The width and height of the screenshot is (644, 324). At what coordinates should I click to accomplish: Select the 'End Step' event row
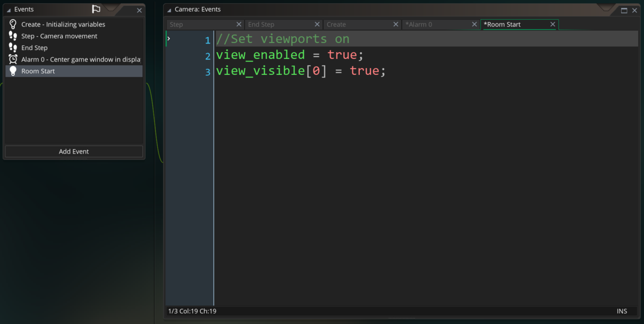[x=74, y=48]
